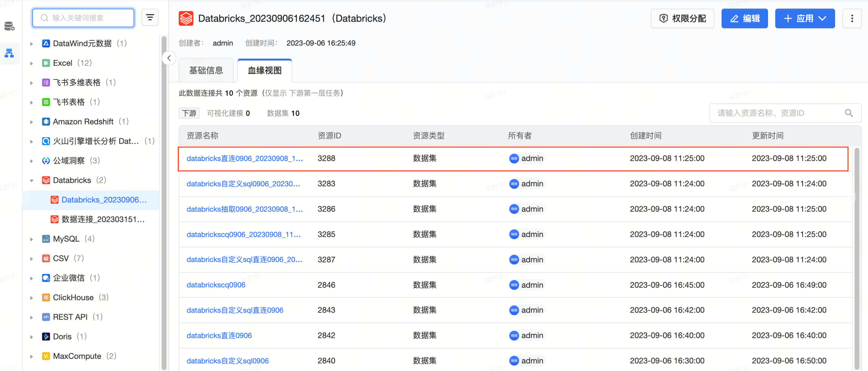Click the 更新时间 column header
868x371 pixels.
point(768,136)
